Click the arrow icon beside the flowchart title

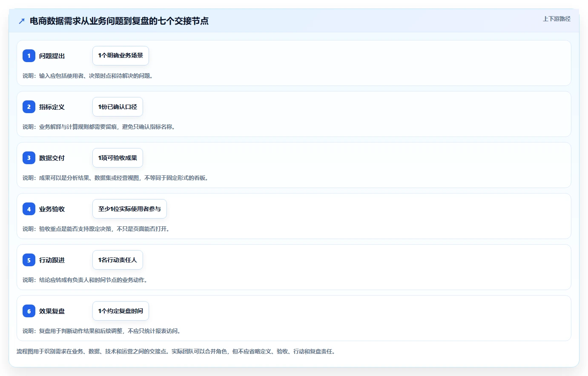click(22, 21)
